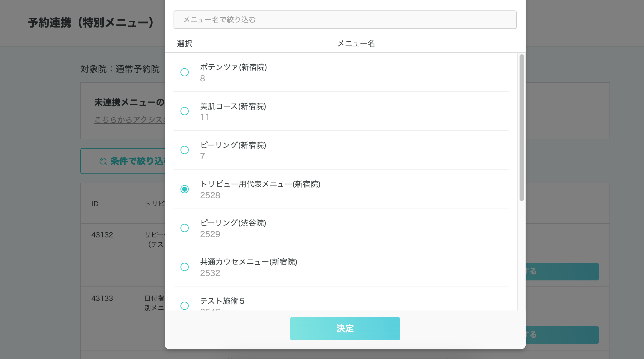The height and width of the screenshot is (359, 644).
Task: Select the ポテンツァ(新宿院) radio button
Action: 184,72
